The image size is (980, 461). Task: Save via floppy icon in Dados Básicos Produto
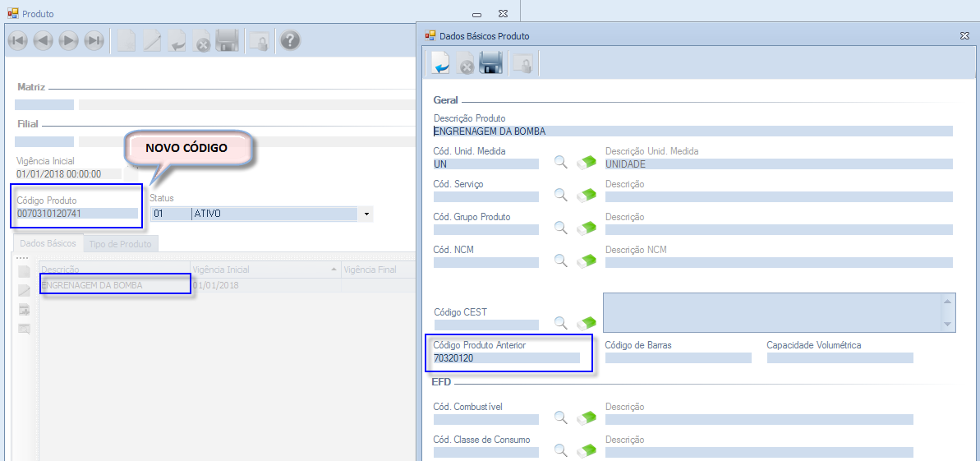(490, 63)
